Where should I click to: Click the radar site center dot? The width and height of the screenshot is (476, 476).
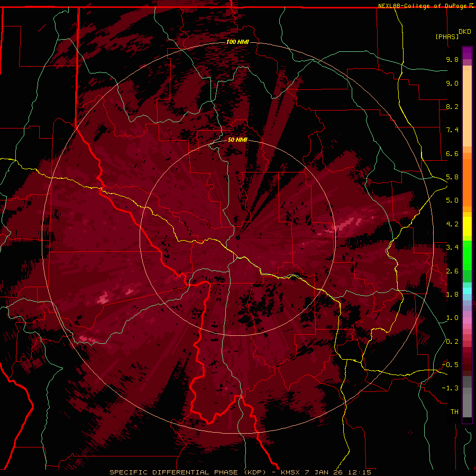237,237
